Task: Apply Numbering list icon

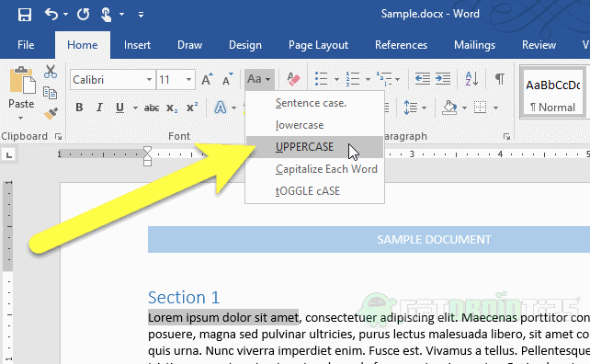Action: (353, 79)
